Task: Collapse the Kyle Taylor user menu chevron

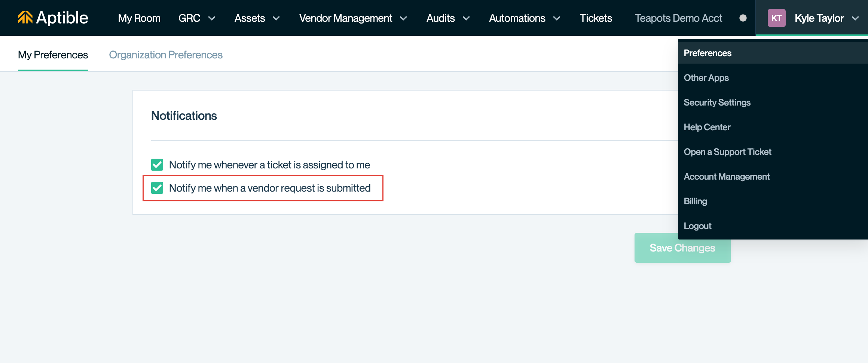Action: [x=855, y=18]
